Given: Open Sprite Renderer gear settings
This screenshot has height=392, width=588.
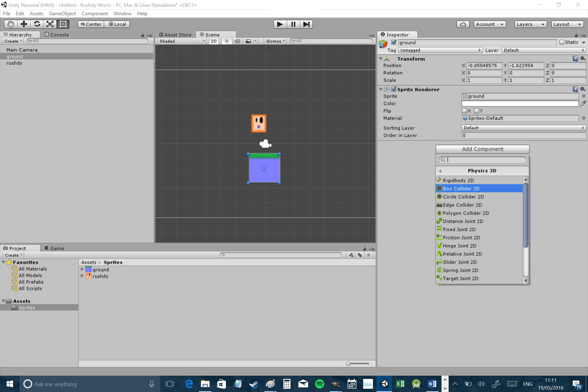Looking at the screenshot, I should (583, 89).
